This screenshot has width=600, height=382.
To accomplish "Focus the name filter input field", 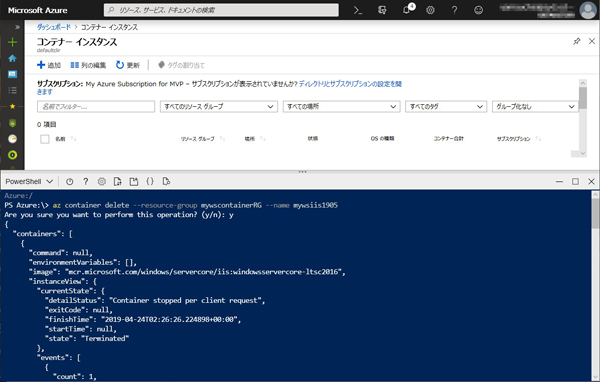I will 96,106.
